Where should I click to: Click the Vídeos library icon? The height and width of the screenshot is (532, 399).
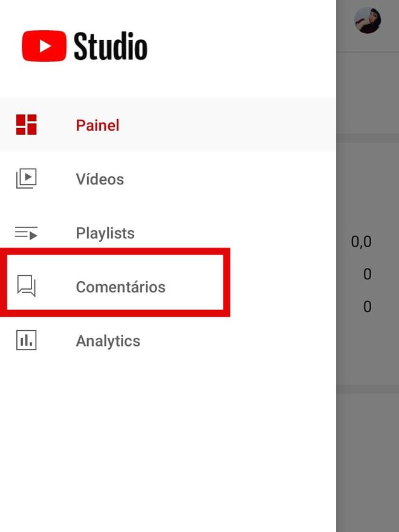tap(27, 178)
